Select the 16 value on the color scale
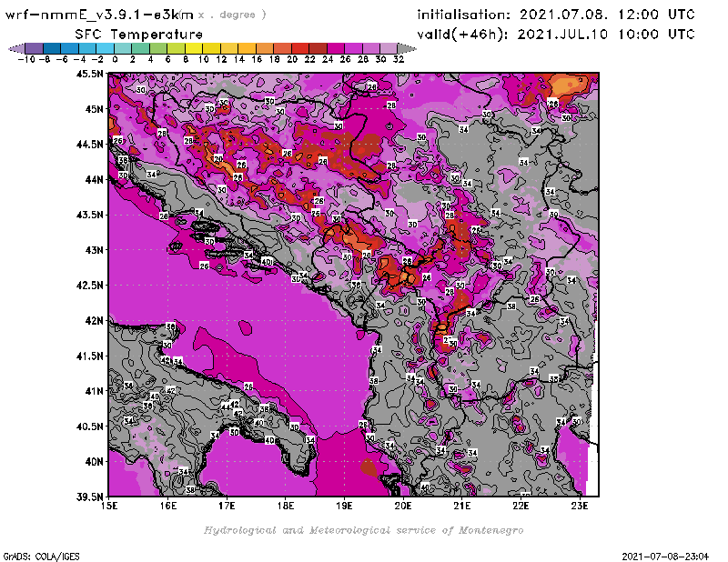The width and height of the screenshot is (728, 562). 257,59
